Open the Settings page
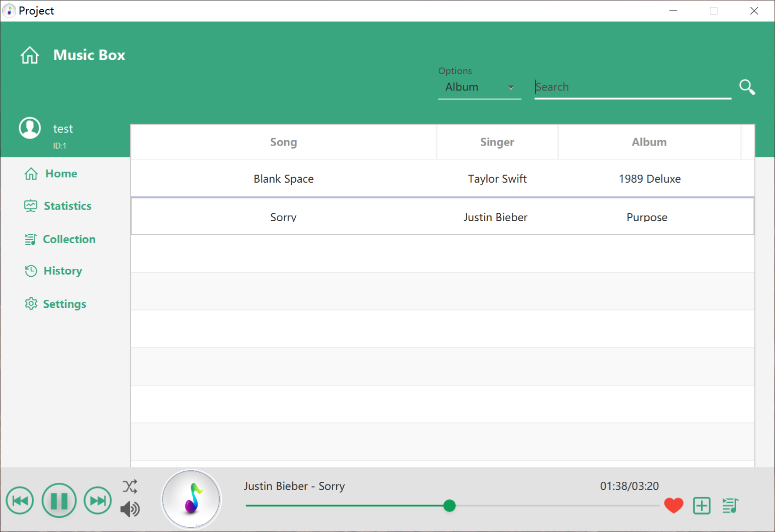The image size is (775, 532). [x=65, y=304]
